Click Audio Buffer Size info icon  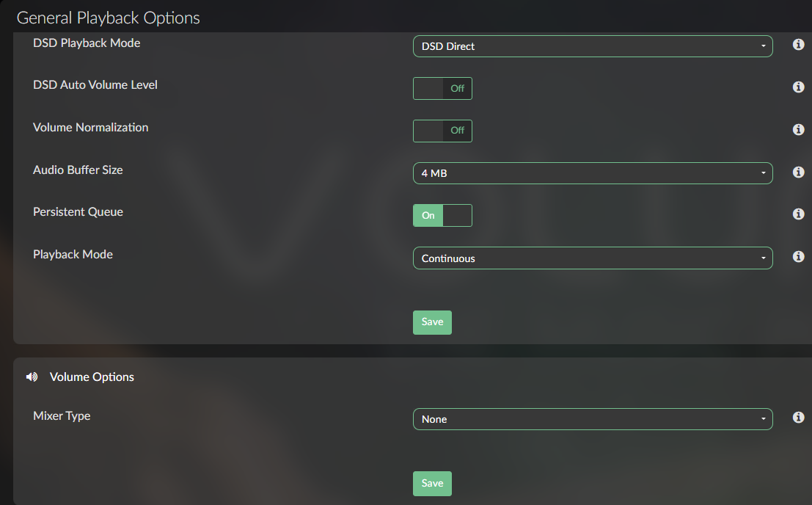click(x=798, y=172)
